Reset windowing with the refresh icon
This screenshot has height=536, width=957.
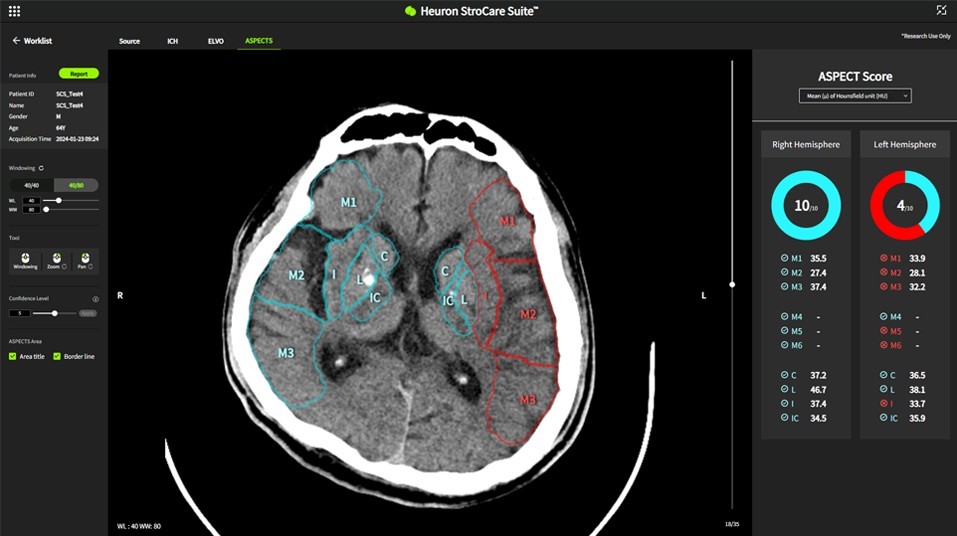41,169
